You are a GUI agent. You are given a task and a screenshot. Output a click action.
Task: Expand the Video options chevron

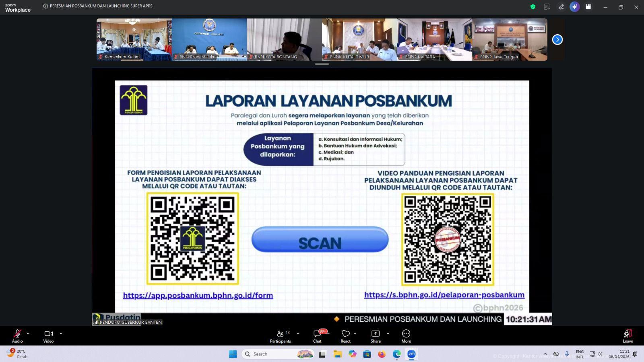click(61, 333)
